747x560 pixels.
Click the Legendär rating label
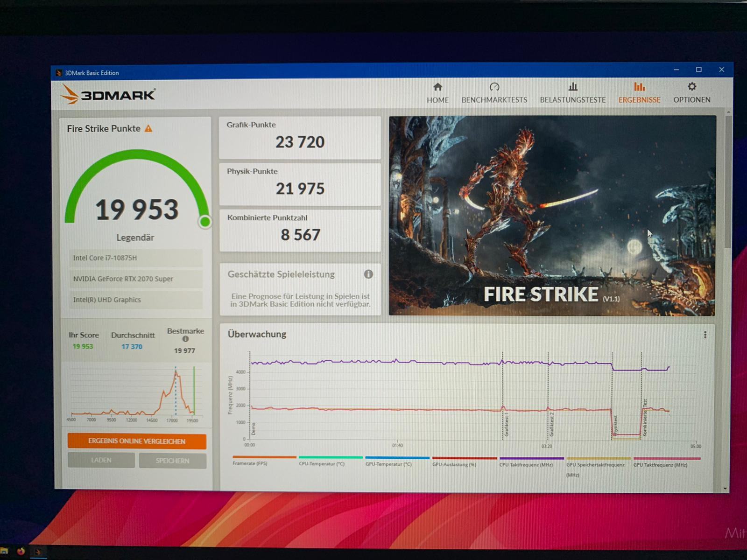135,238
